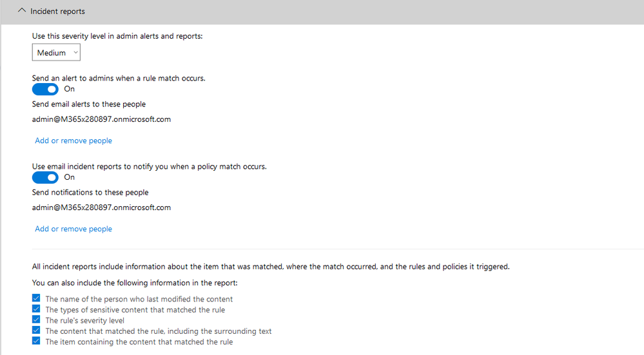Turn off the admin alert rule match toggle
Image resolution: width=644 pixels, height=355 pixels.
[x=45, y=89]
